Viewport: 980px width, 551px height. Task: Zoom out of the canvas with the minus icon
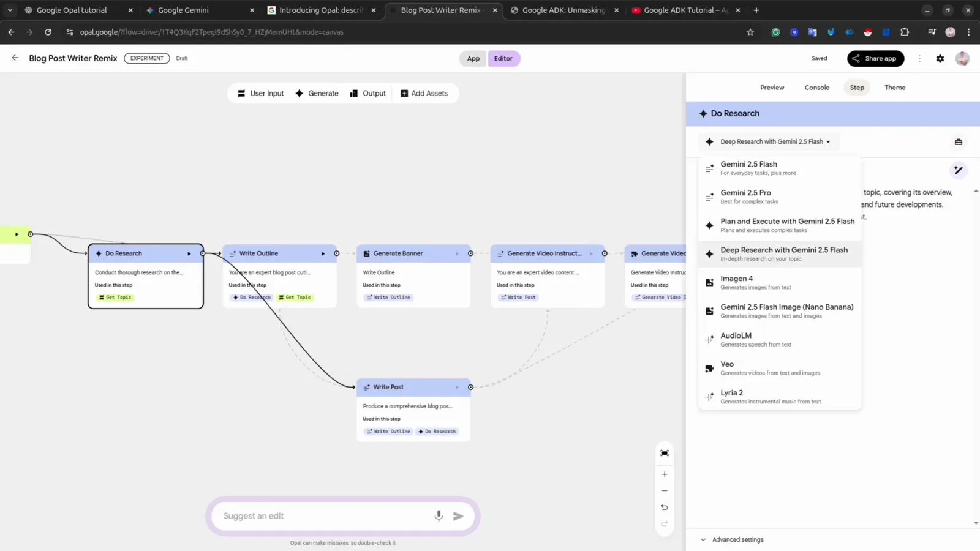665,491
